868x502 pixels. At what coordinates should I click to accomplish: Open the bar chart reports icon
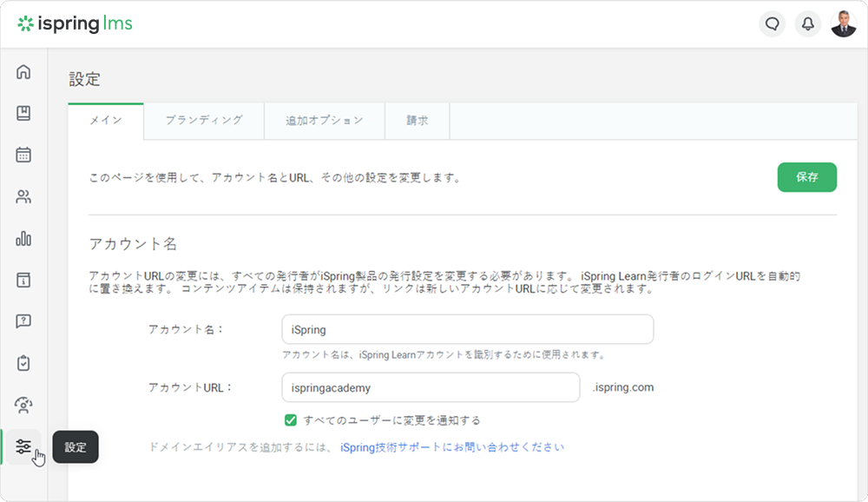point(23,239)
